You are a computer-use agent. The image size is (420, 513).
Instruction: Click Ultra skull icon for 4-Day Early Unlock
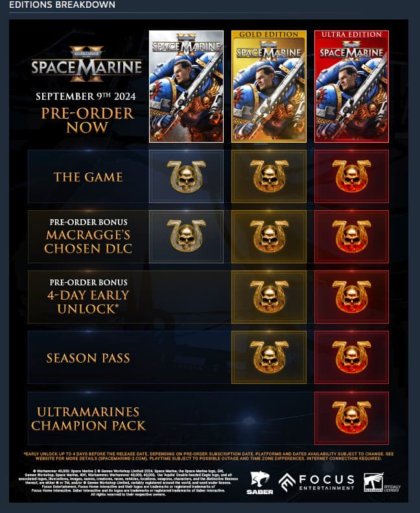coord(351,296)
